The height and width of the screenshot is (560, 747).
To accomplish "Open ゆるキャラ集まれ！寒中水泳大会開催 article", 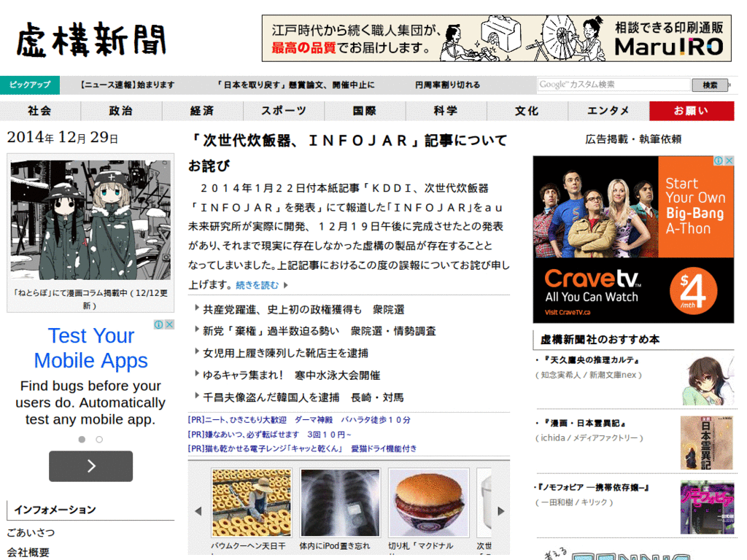I will tap(292, 376).
